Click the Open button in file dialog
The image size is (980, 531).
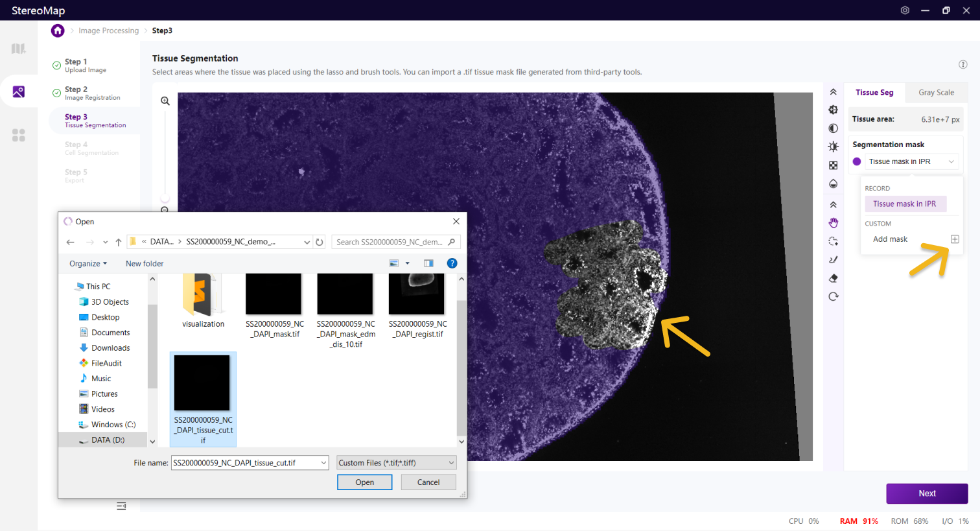click(x=365, y=482)
